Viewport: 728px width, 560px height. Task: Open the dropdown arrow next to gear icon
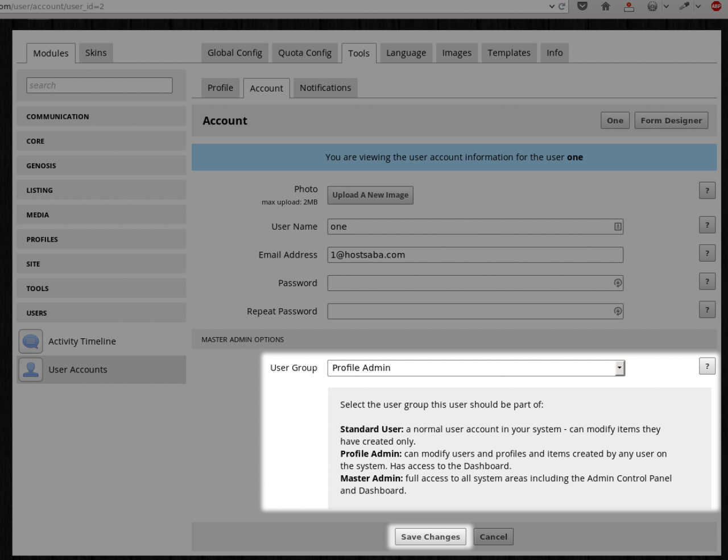[666, 6]
